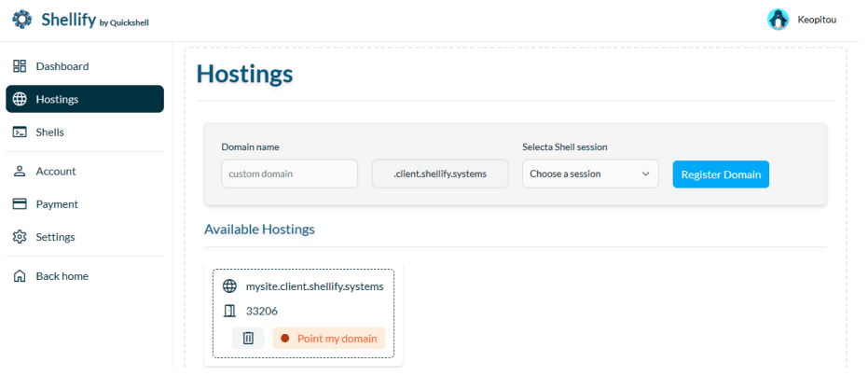This screenshot has height=376, width=868.
Task: Click the Settings gear icon
Action: click(x=20, y=237)
